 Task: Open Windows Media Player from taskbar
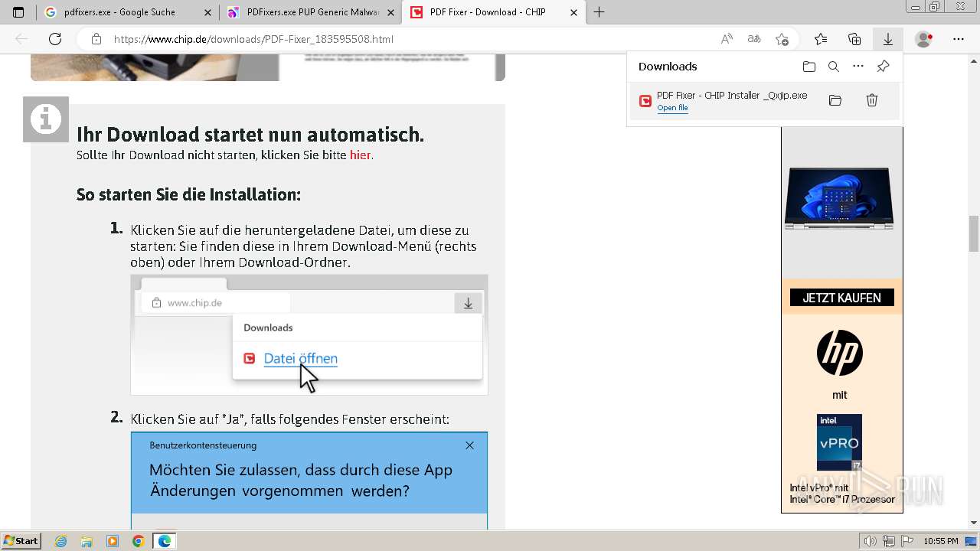tap(113, 541)
